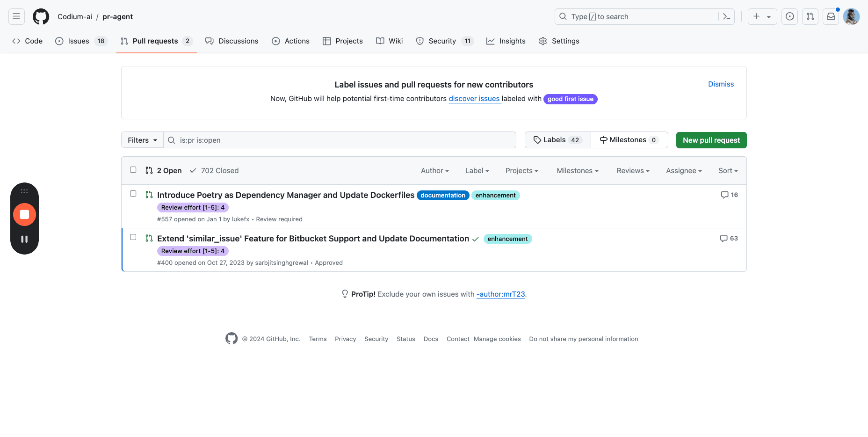Image resolution: width=868 pixels, height=437 pixels.
Task: Open the footer Docs link
Action: (x=431, y=339)
